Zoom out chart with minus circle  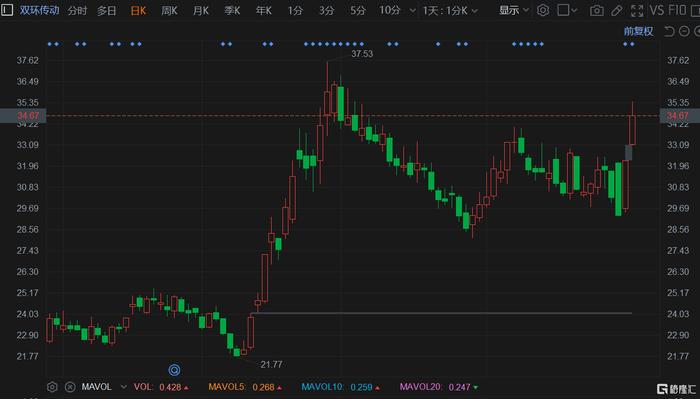(684, 31)
